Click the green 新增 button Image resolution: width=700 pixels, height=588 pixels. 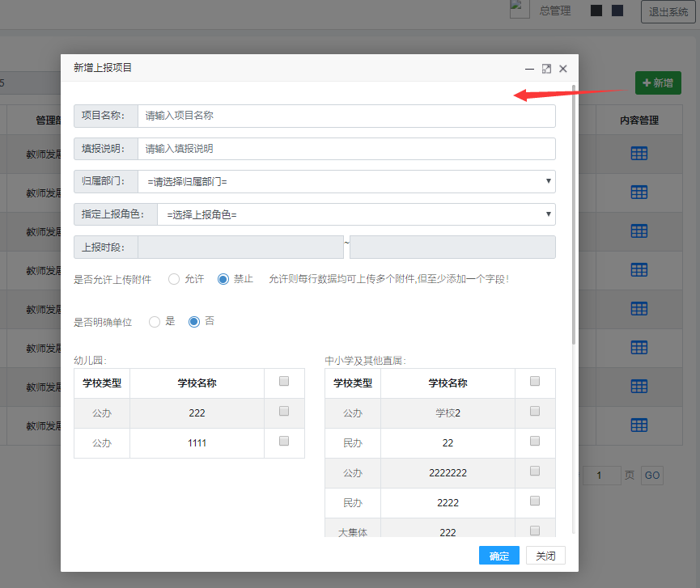pyautogui.click(x=658, y=83)
